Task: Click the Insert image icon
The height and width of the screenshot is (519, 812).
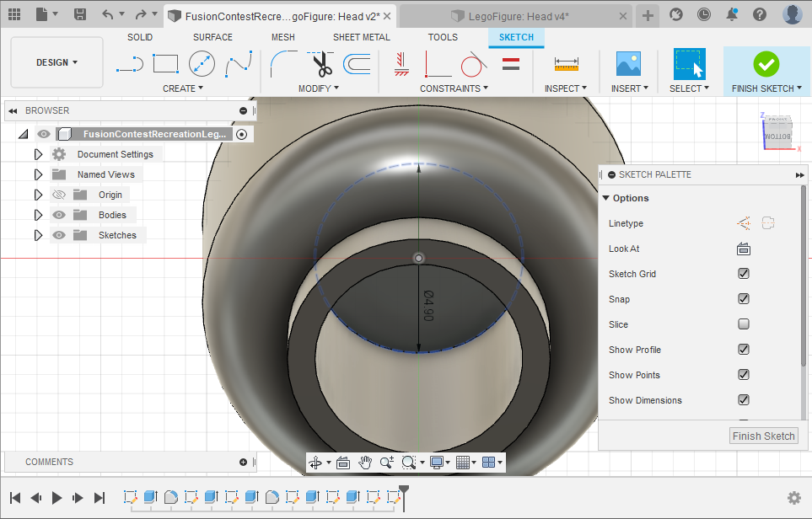Action: tap(629, 64)
